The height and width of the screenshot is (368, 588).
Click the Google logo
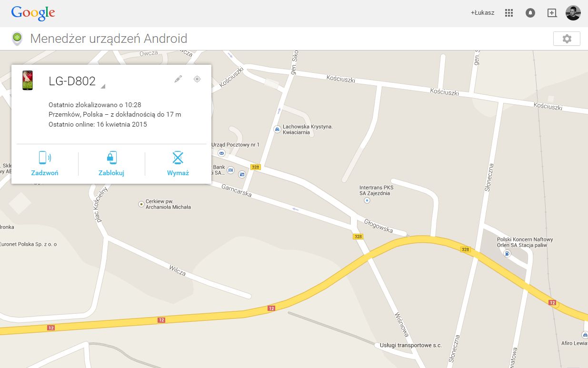point(33,13)
